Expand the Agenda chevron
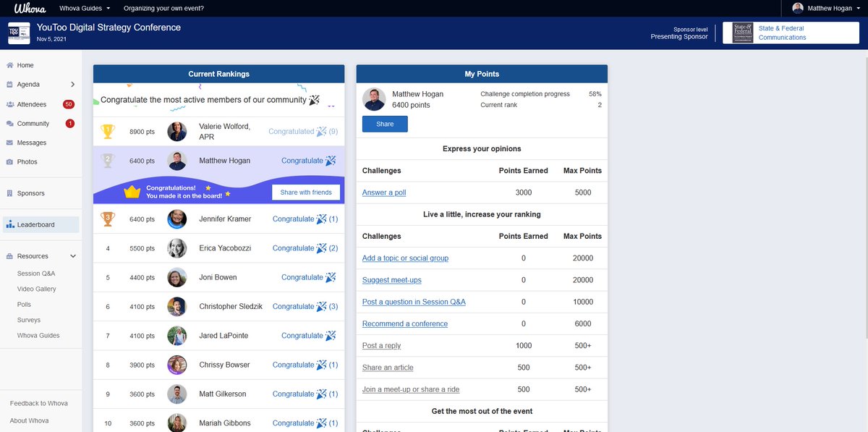868x432 pixels. [73, 85]
